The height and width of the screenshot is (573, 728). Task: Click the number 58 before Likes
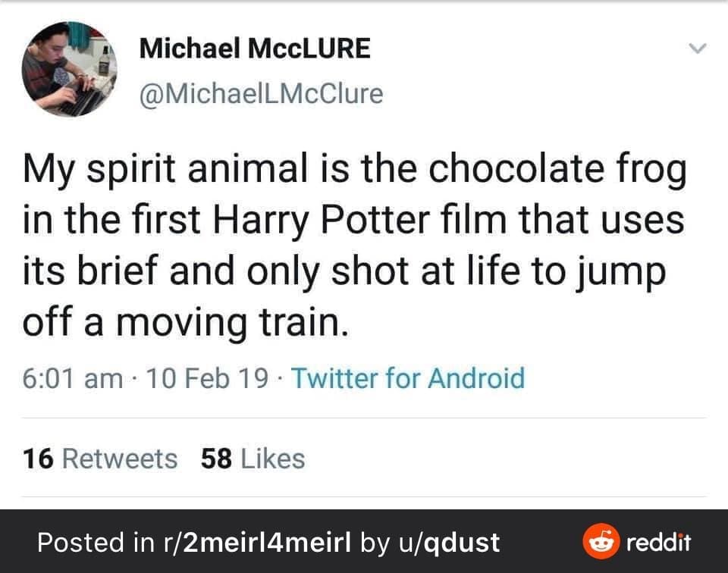(x=216, y=459)
